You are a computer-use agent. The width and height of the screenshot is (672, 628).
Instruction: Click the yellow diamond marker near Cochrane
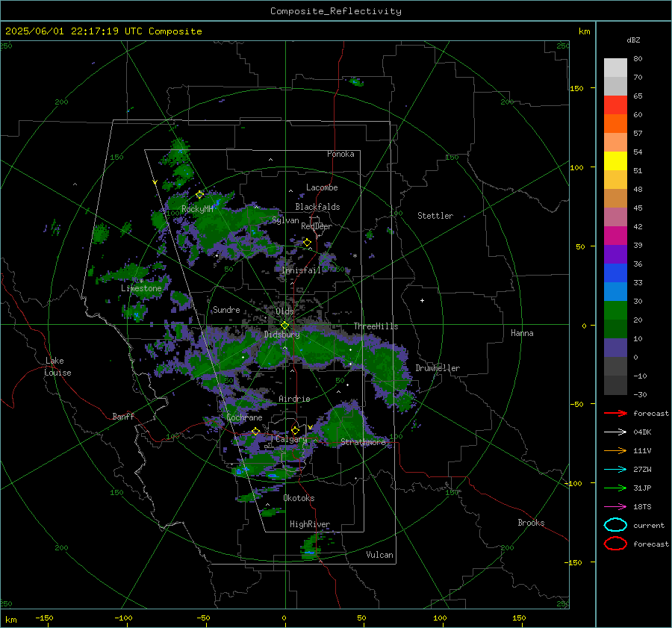tap(256, 432)
